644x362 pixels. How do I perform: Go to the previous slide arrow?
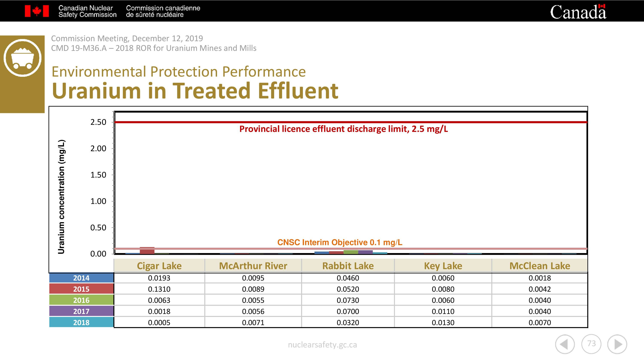click(x=565, y=344)
